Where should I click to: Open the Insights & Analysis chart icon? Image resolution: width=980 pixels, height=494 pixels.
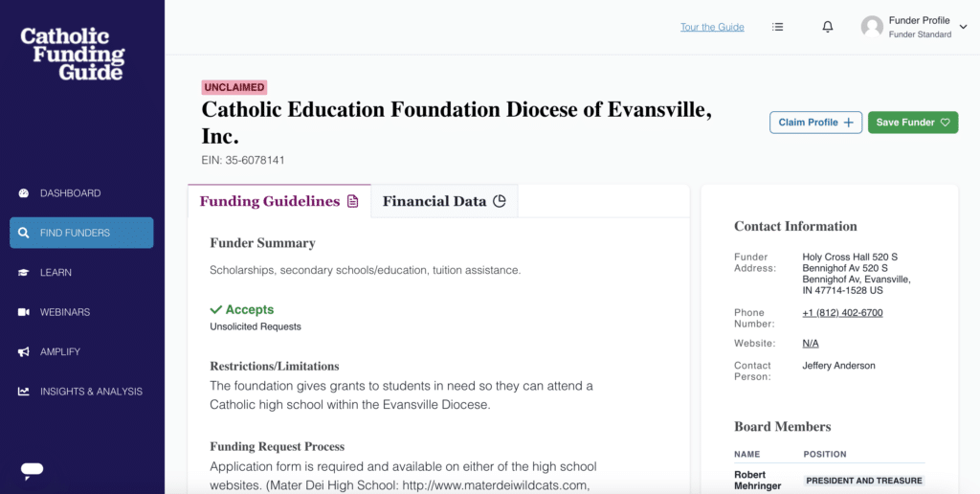tap(24, 392)
